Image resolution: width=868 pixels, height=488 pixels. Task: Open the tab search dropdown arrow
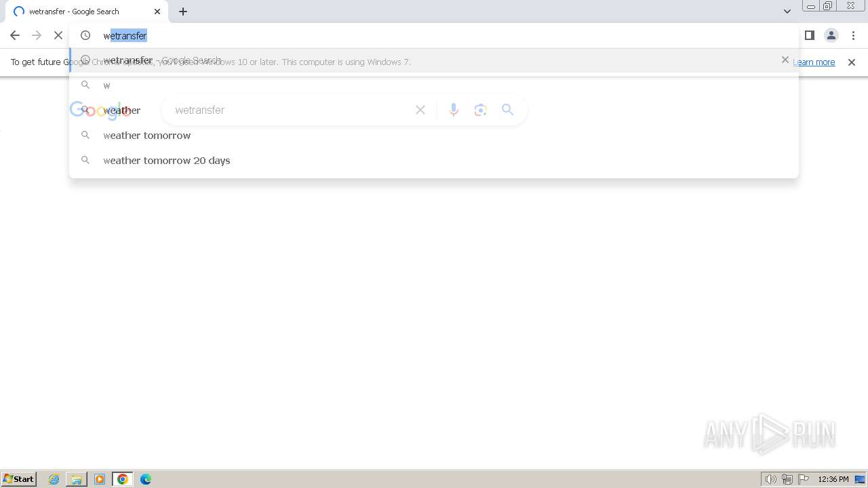tap(787, 12)
